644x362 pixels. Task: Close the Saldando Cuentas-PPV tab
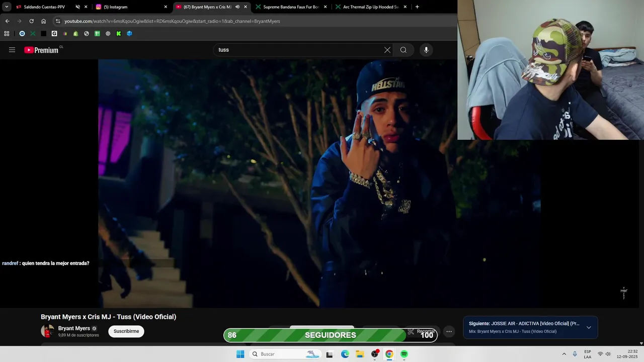tap(86, 7)
